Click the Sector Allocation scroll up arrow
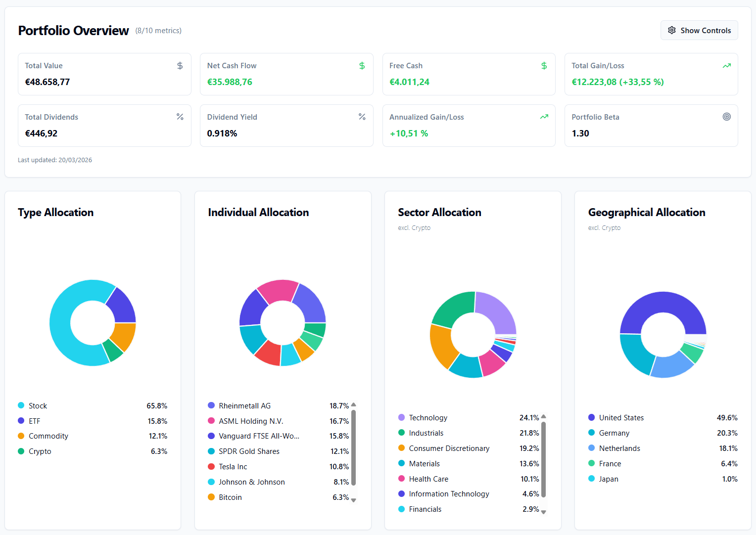 543,416
